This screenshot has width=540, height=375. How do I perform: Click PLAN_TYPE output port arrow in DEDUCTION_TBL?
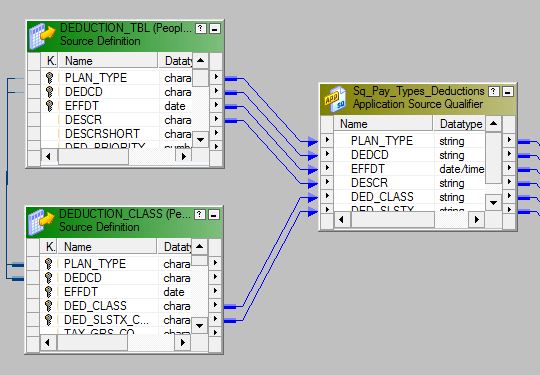(x=216, y=76)
